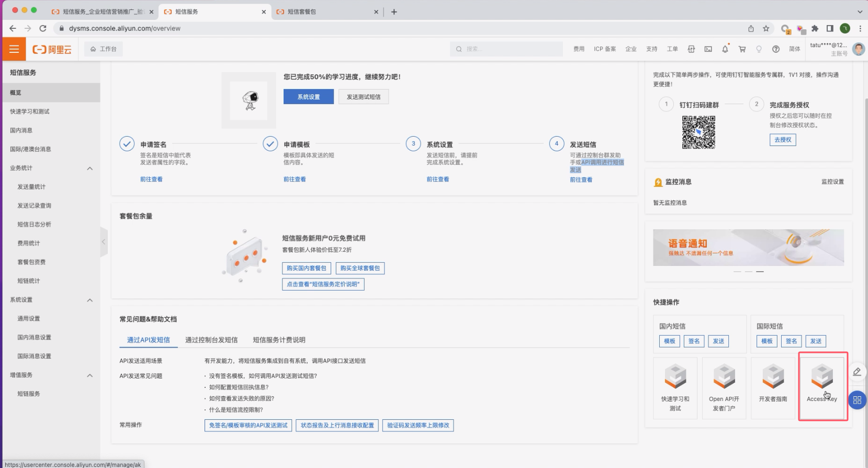Viewport: 868px width, 468px height.
Task: Open the hamburger navigation menu
Action: (x=14, y=49)
